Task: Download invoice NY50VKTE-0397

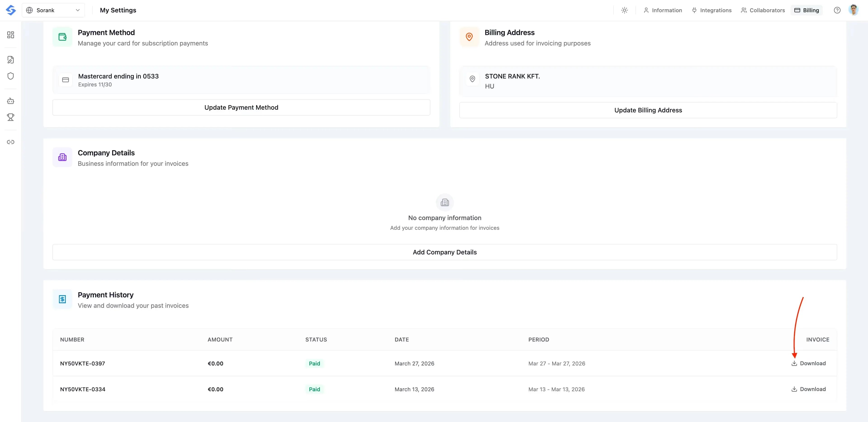Action: [x=808, y=363]
